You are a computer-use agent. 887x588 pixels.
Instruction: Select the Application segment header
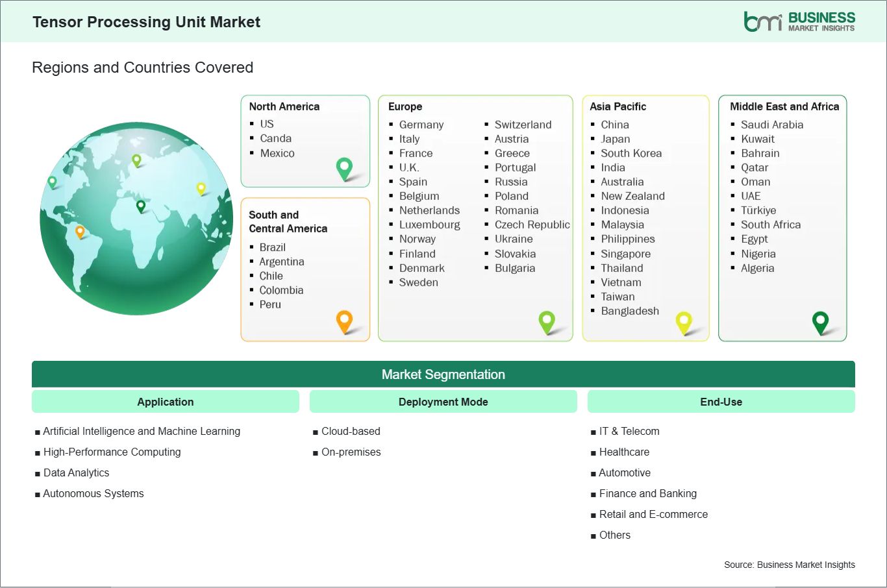(166, 402)
